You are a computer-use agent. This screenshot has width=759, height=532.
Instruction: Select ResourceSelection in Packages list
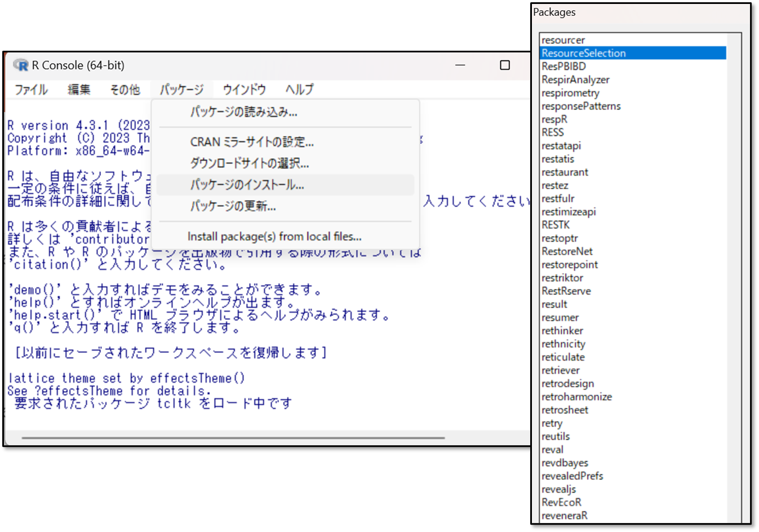point(584,53)
